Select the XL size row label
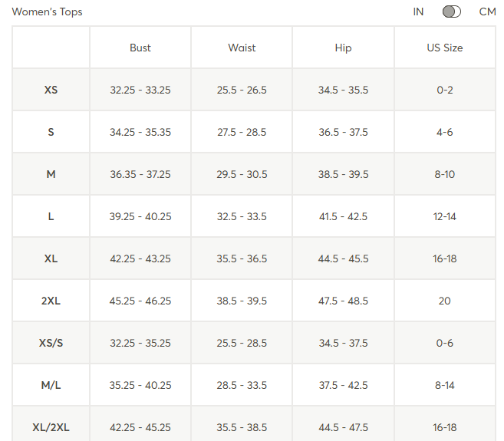The height and width of the screenshot is (441, 504). click(51, 258)
